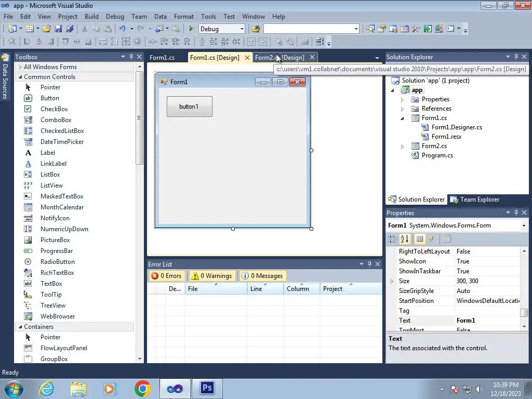This screenshot has height=399, width=532.
Task: Click the StartPosition property value
Action: click(487, 301)
